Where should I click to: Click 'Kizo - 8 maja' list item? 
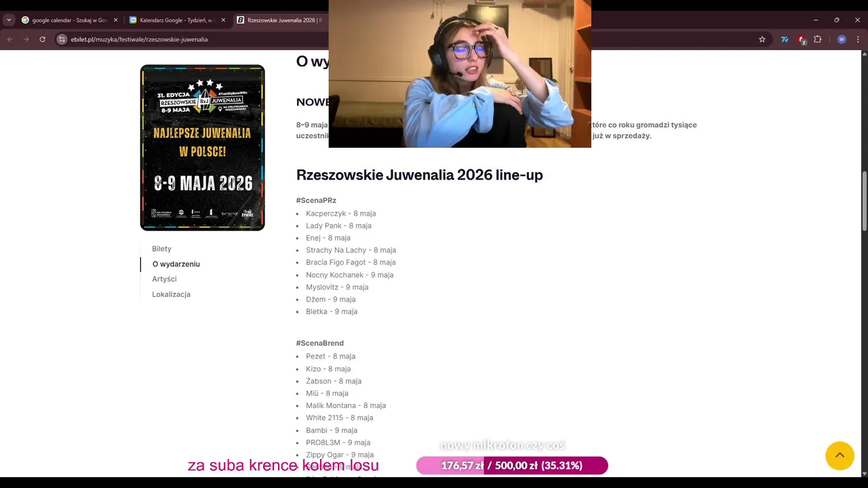[328, 369]
